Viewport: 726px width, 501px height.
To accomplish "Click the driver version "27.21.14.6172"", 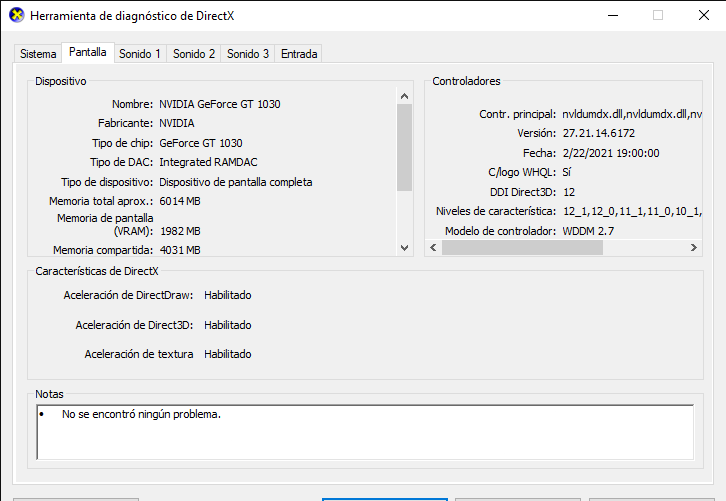I will (x=599, y=133).
